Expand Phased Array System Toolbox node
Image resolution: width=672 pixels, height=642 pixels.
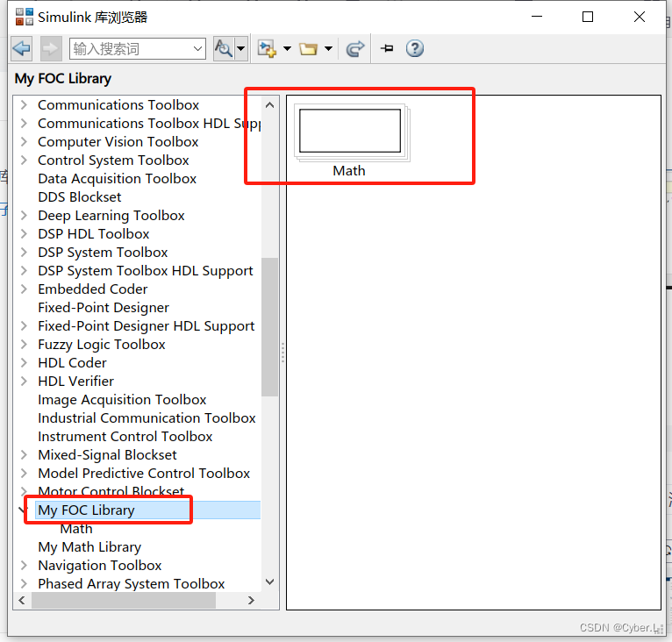(x=24, y=584)
